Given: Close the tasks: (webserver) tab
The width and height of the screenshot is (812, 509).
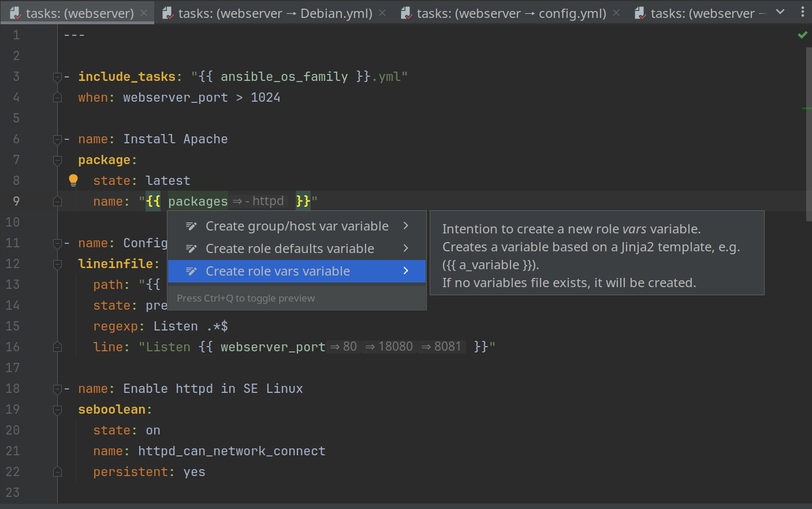Looking at the screenshot, I should pyautogui.click(x=144, y=13).
